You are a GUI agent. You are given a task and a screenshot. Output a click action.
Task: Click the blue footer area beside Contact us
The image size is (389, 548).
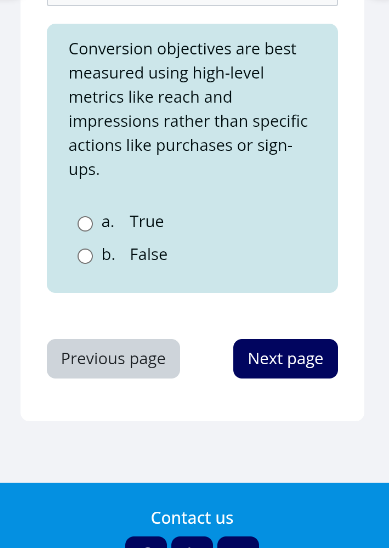(x=315, y=517)
